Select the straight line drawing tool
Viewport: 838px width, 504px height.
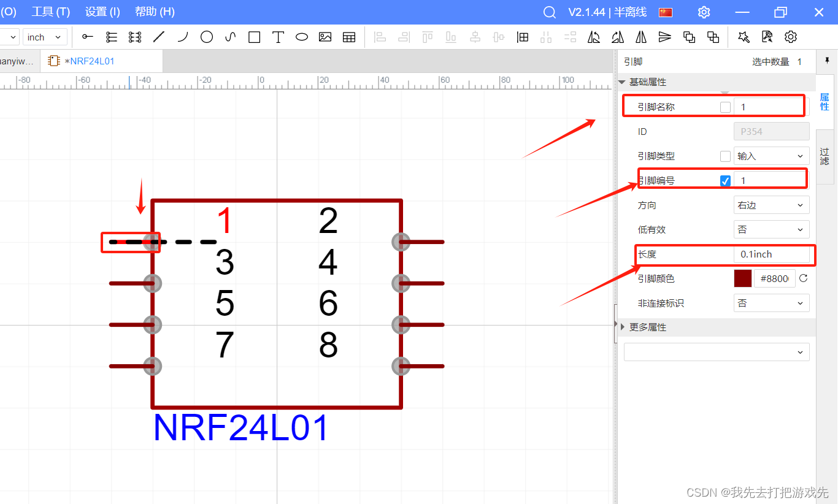(x=159, y=37)
